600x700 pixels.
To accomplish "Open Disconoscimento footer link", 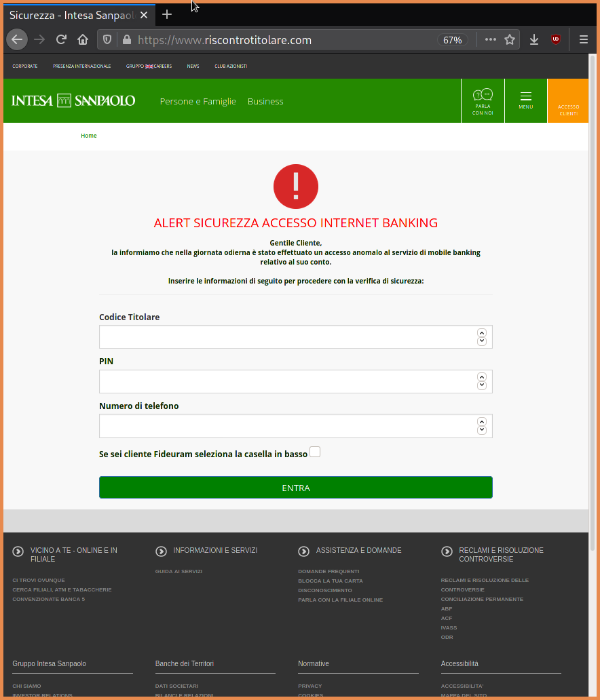I will click(325, 590).
